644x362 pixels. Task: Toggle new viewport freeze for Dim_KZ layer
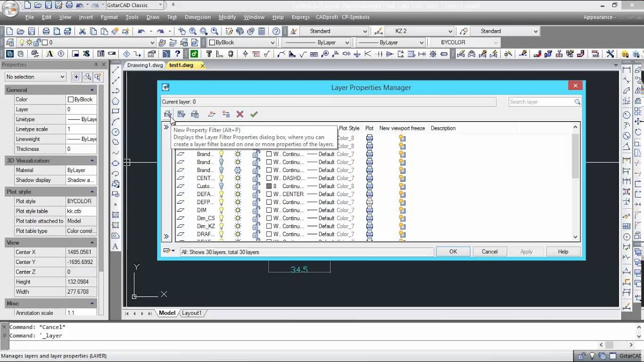(x=402, y=226)
